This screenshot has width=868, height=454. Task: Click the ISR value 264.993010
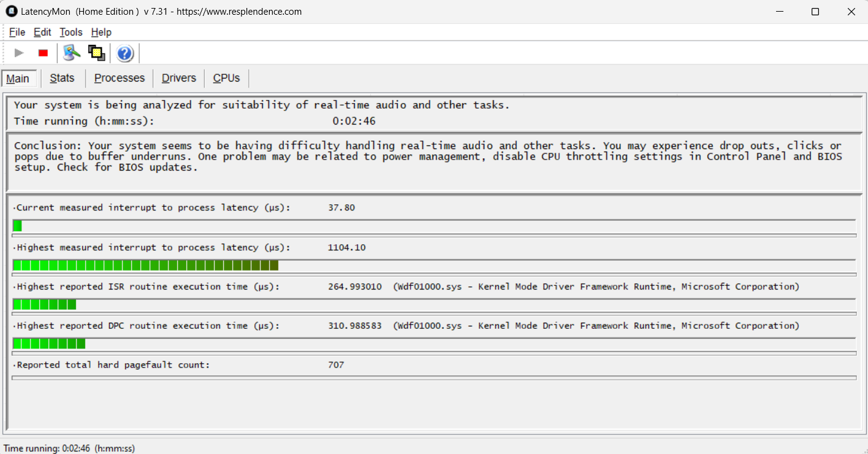tap(355, 287)
